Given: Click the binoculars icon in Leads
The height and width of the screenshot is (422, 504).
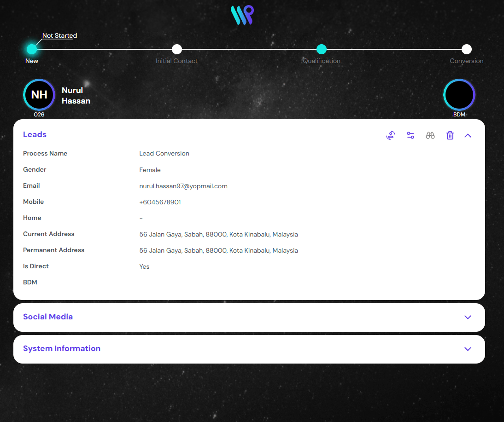Looking at the screenshot, I should [430, 135].
